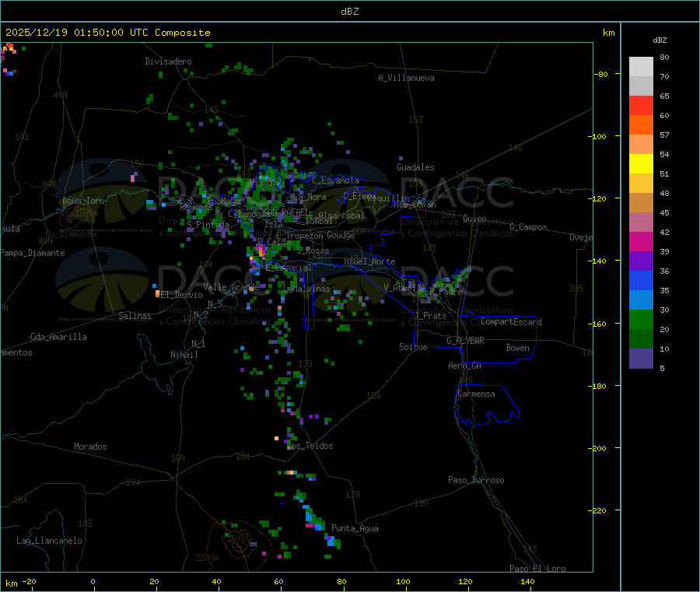700x592 pixels.
Task: Click the Divisadero map label
Action: click(168, 61)
